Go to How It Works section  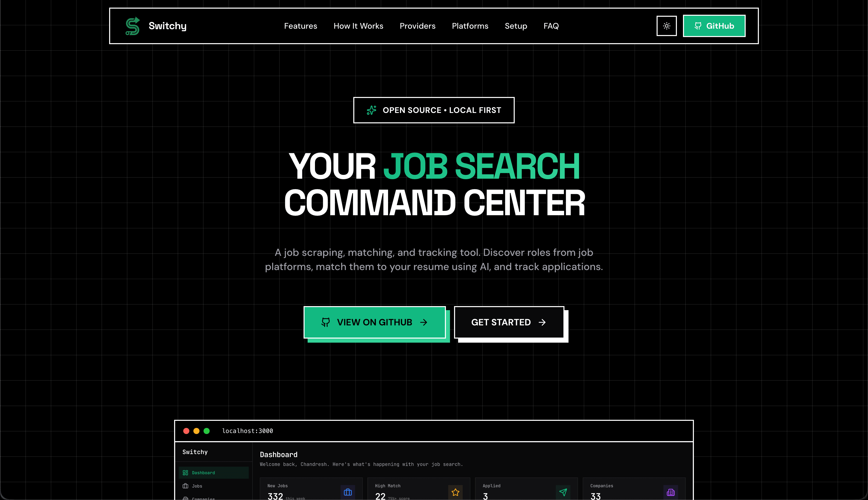pyautogui.click(x=358, y=26)
